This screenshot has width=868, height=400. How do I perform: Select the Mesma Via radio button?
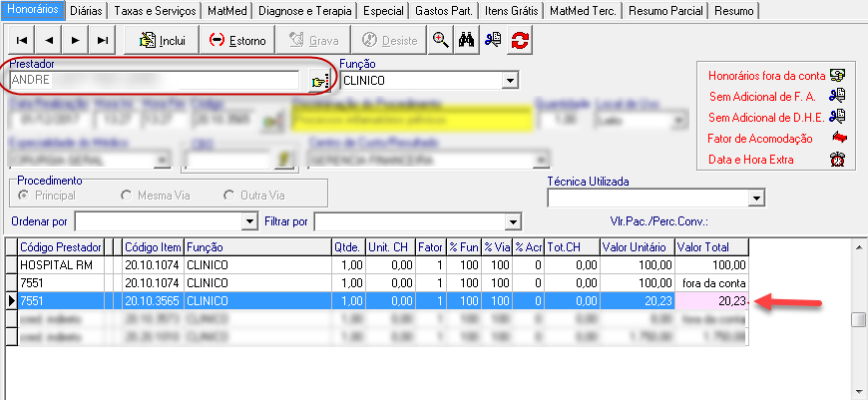point(127,196)
